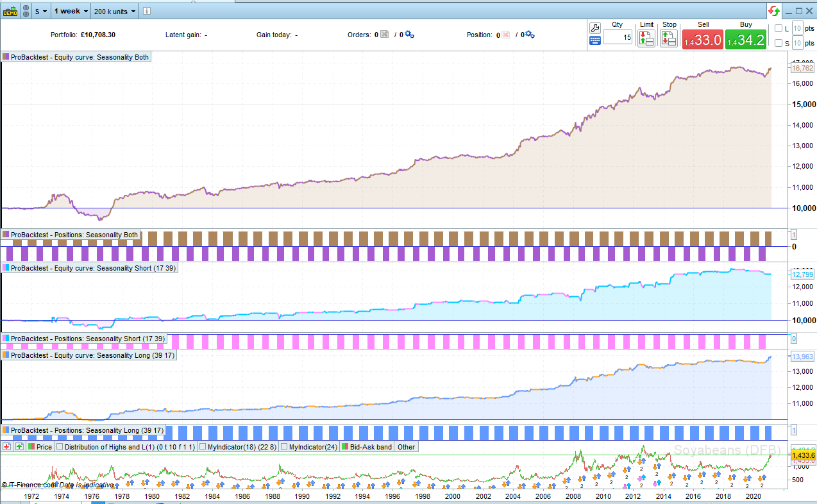Click the info icon in the top toolbar
The height and width of the screenshot is (504, 817).
coord(146,11)
